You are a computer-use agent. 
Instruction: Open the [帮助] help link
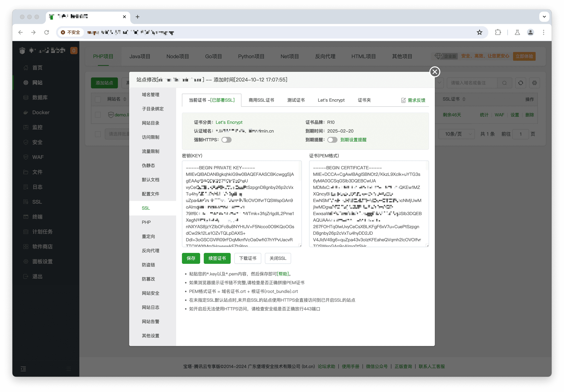(283, 274)
